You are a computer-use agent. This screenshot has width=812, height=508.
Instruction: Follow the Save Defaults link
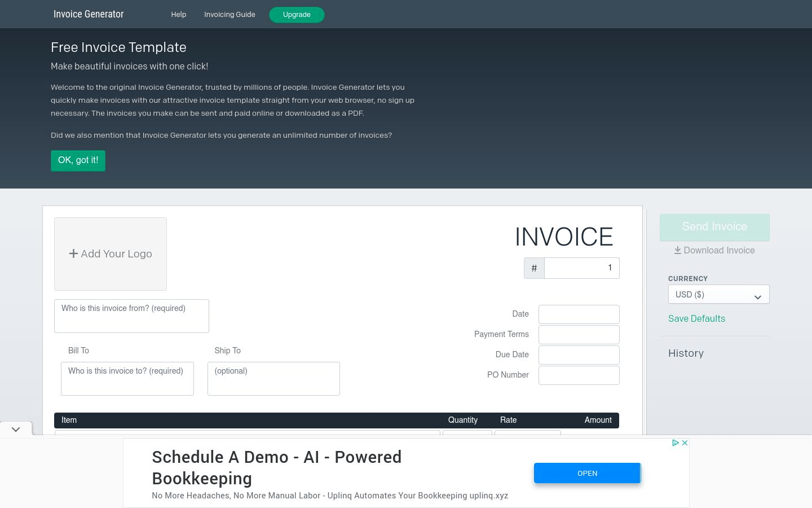696,319
